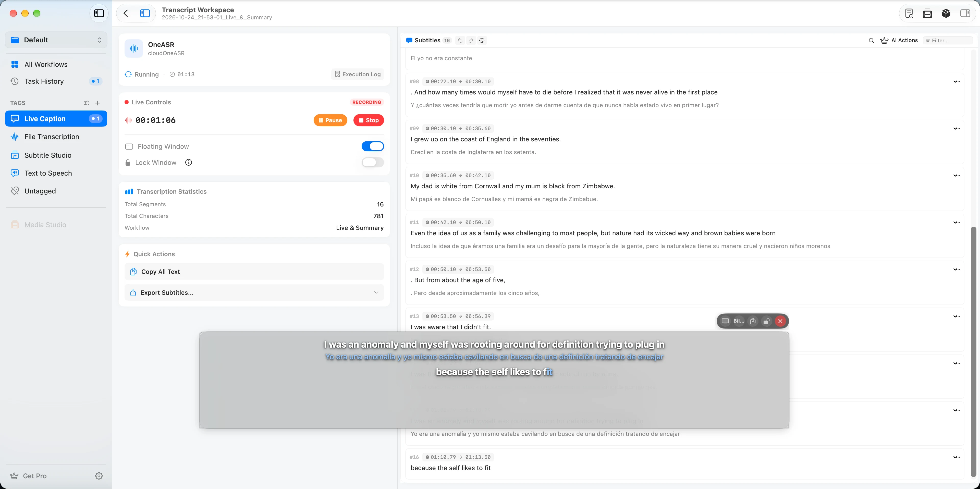
Task: Go back with the chevron arrow
Action: (x=126, y=13)
